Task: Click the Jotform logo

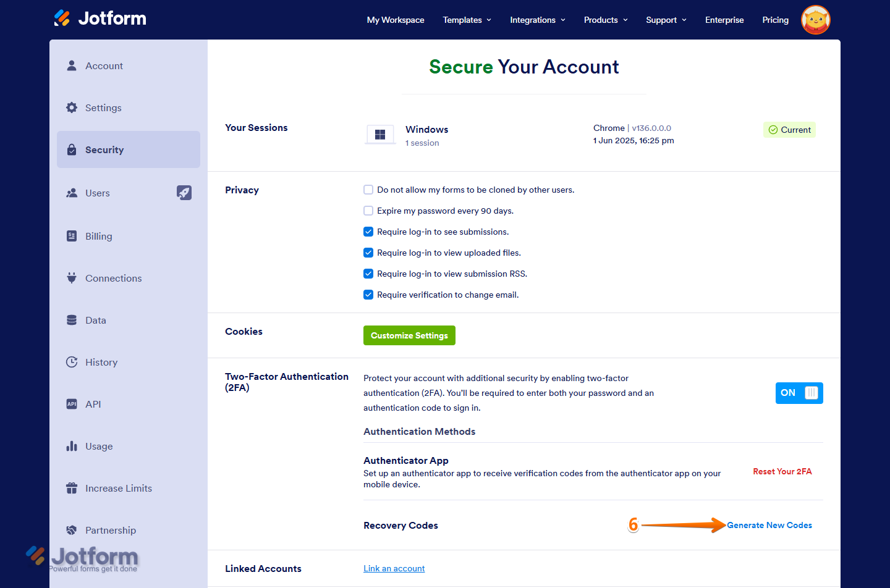Action: 100,18
